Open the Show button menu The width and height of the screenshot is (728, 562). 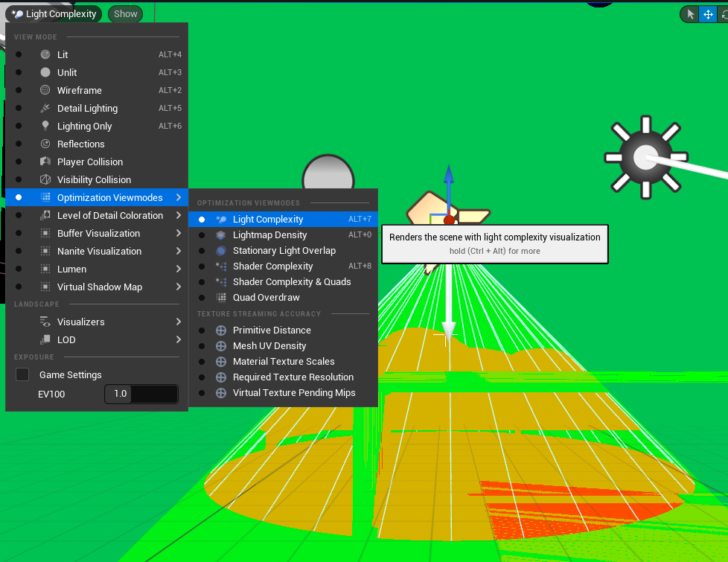tap(125, 14)
